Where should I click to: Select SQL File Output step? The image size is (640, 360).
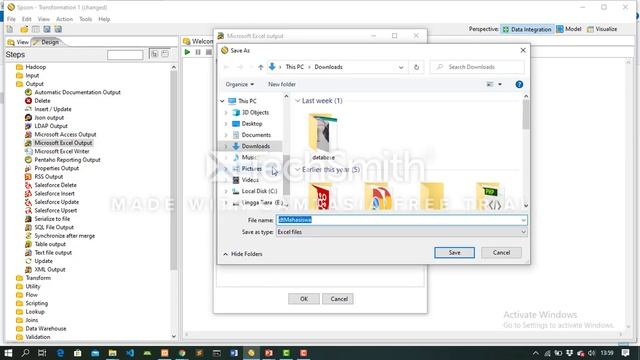coord(54,227)
